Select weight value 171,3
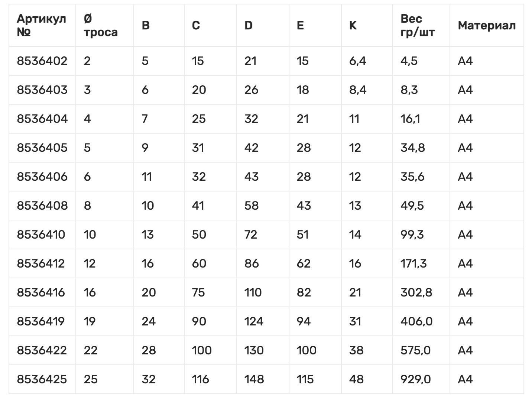Screen dimensions: 532x403 (x=413, y=263)
